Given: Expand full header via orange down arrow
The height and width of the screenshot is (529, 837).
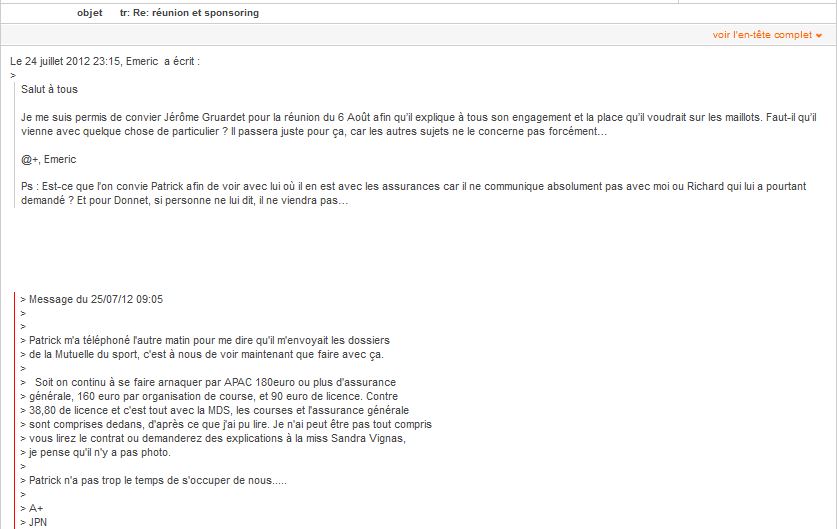Looking at the screenshot, I should click(x=819, y=36).
